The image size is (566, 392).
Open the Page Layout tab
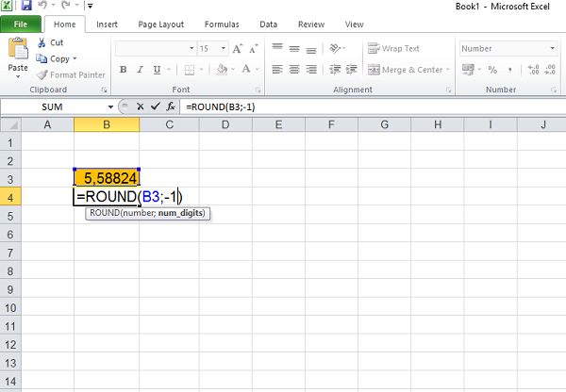tap(160, 24)
